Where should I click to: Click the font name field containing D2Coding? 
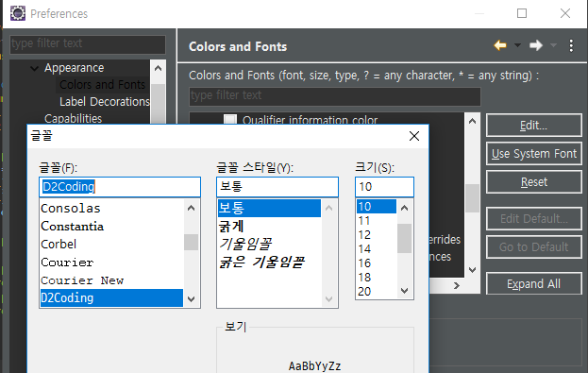click(x=120, y=187)
